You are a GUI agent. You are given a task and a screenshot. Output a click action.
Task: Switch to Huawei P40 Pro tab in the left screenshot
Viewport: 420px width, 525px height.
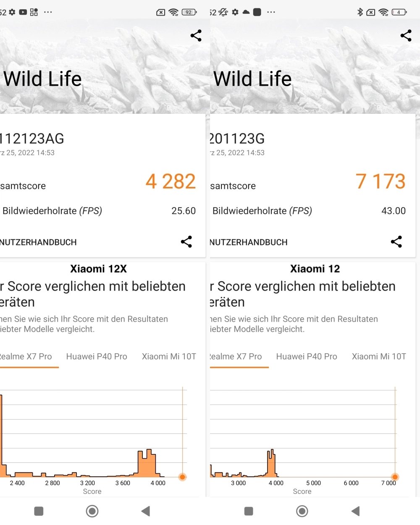coord(97,357)
